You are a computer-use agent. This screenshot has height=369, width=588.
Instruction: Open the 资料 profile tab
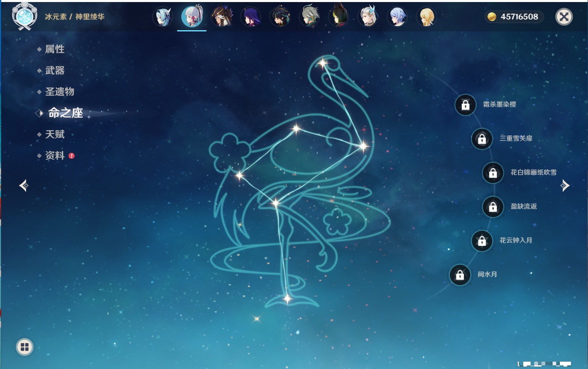point(55,155)
